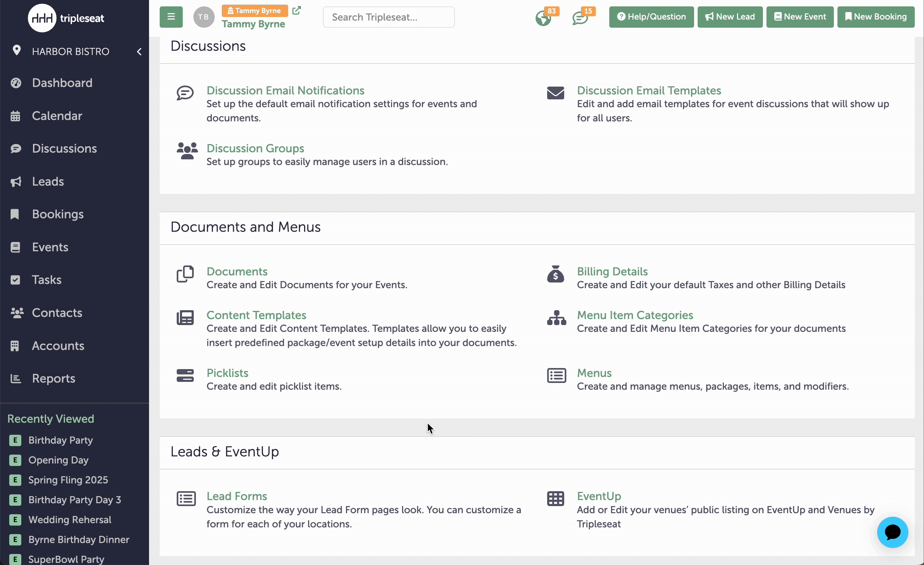
Task: Select the Discussions icon in the sidebar
Action: 16,148
